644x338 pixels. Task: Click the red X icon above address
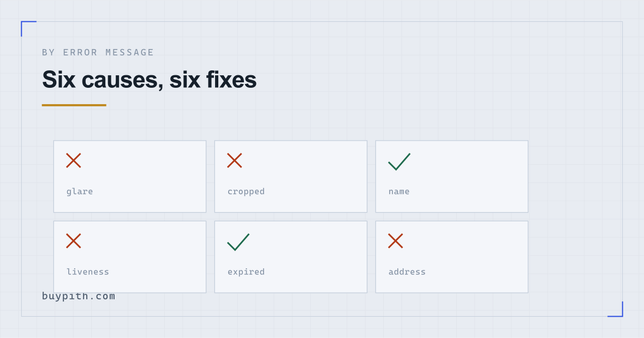tap(396, 241)
